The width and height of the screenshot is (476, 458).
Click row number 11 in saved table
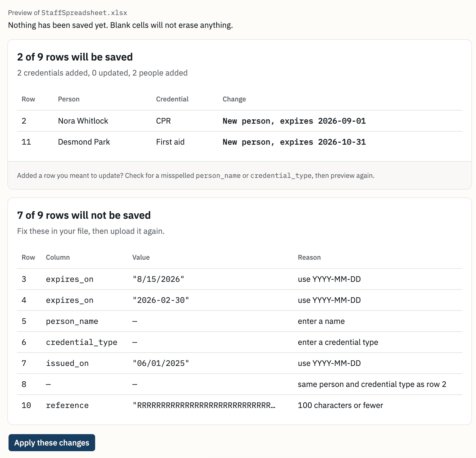[26, 142]
